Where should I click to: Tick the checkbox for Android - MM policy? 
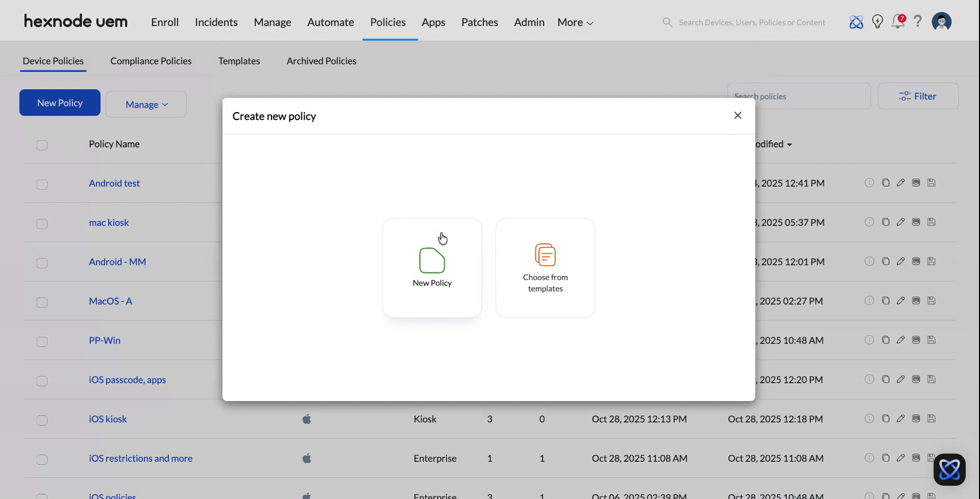(x=42, y=263)
